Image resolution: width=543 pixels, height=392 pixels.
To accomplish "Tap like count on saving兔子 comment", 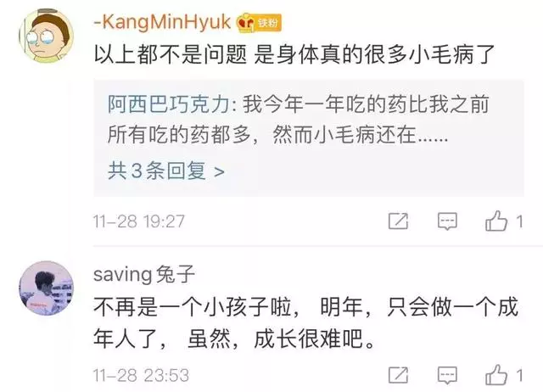I will pos(519,375).
